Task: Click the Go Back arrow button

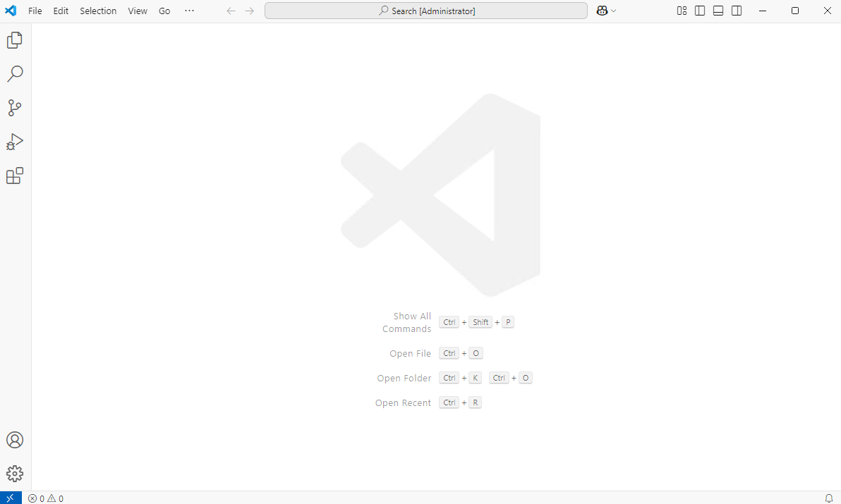Action: tap(231, 11)
